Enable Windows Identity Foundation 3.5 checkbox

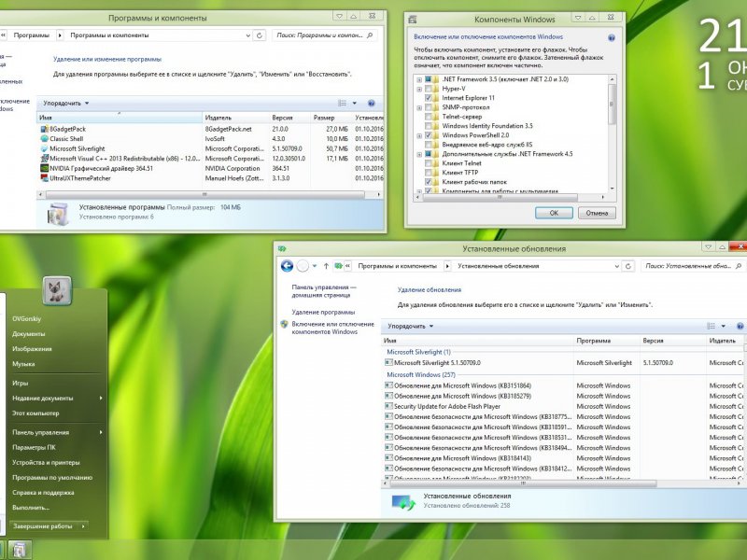pos(429,126)
